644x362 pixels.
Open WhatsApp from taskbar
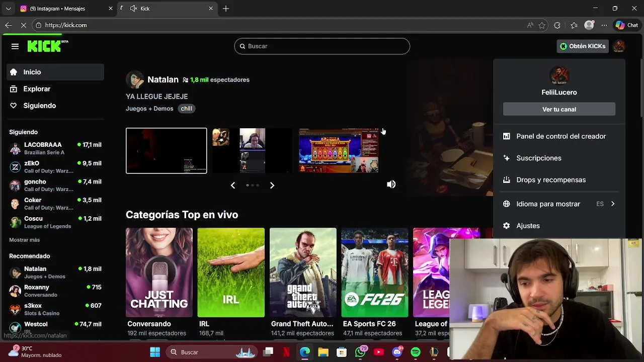coord(360,352)
